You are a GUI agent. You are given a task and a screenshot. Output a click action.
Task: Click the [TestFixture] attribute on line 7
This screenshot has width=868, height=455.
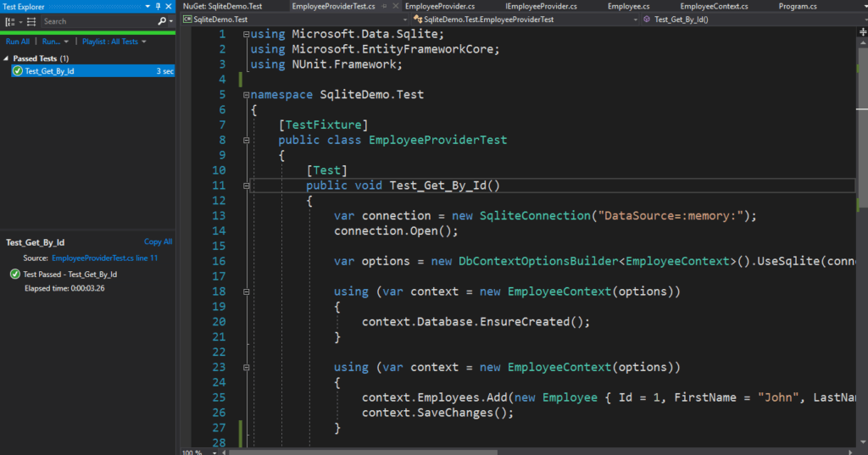[x=323, y=125]
